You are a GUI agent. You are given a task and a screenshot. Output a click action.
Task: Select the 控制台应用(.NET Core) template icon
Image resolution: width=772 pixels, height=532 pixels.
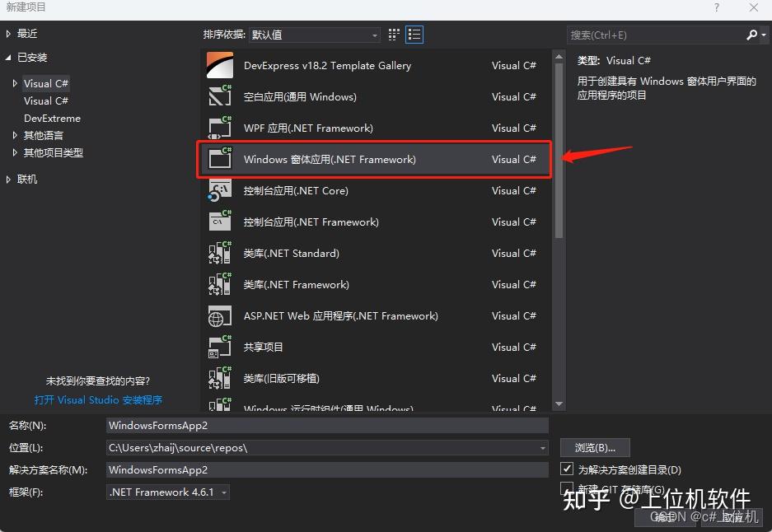[220, 190]
